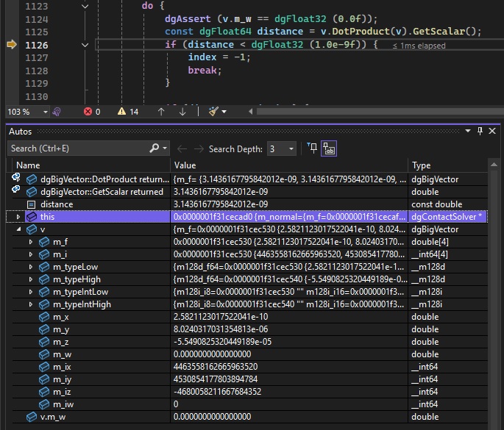Click the code cleanup broom icon
504x430 pixels.
(x=214, y=112)
